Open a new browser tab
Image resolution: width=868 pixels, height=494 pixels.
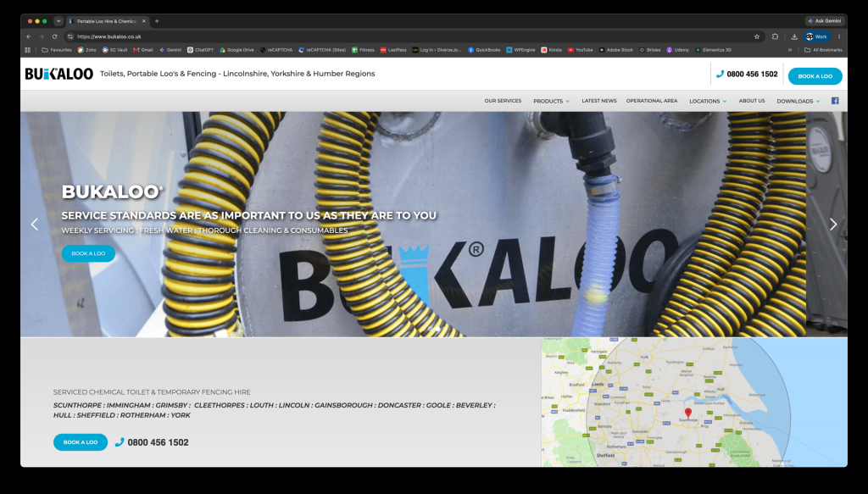click(157, 21)
